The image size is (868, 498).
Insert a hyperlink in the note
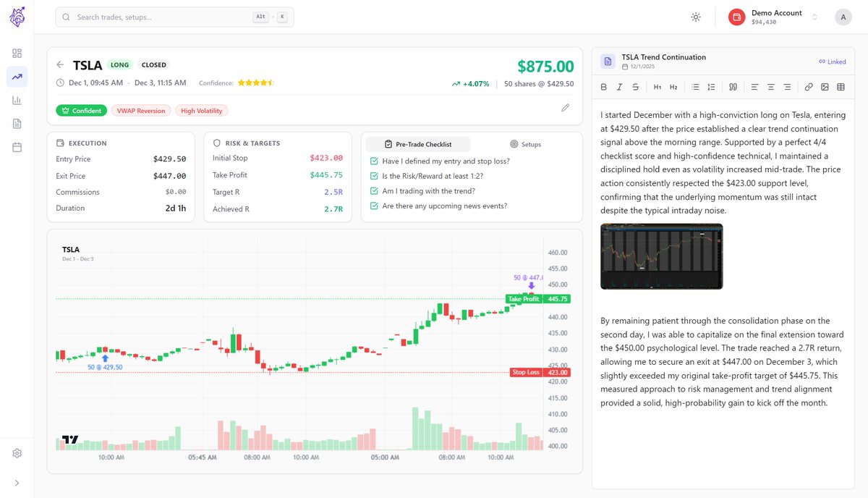pos(809,87)
